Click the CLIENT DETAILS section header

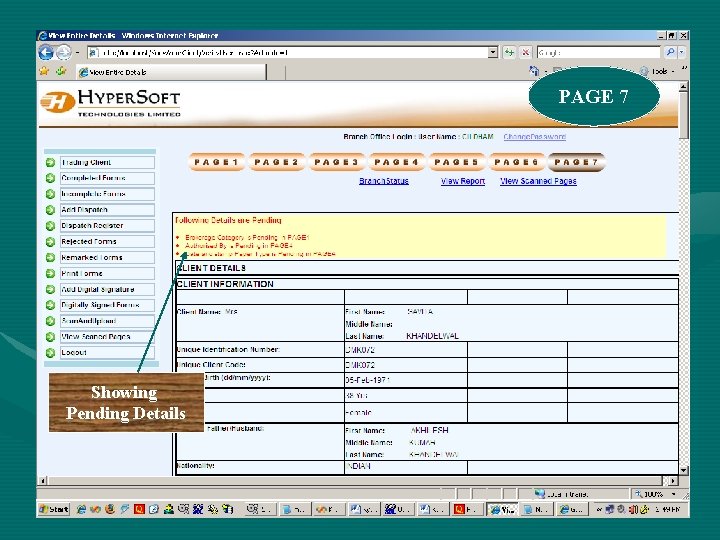[x=211, y=268]
